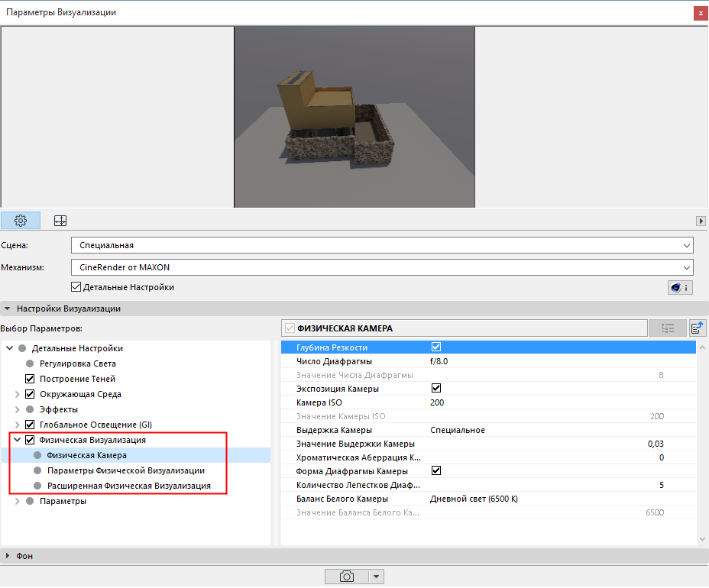Expand Глобальное Освещение (GI) node

(x=17, y=425)
